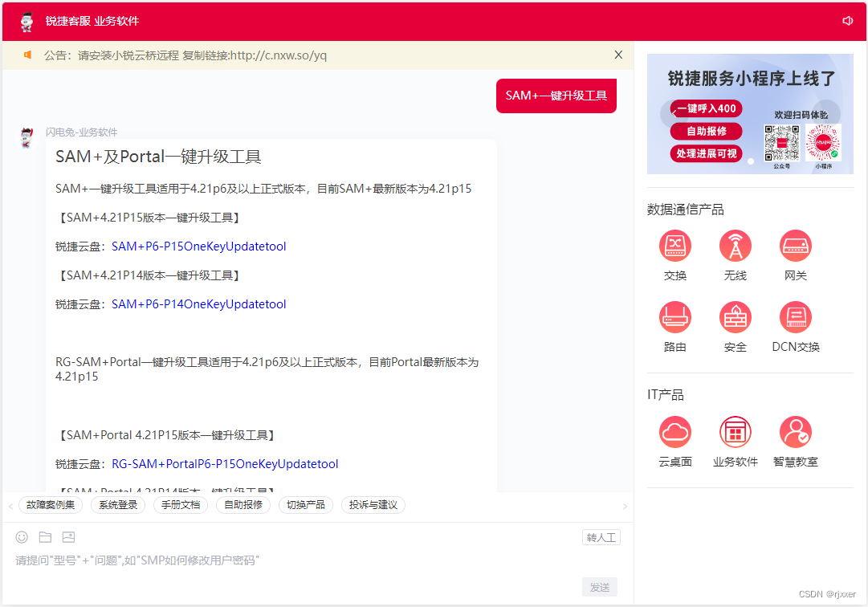Click the sound speaker icon in header
868x607 pixels.
847,21
